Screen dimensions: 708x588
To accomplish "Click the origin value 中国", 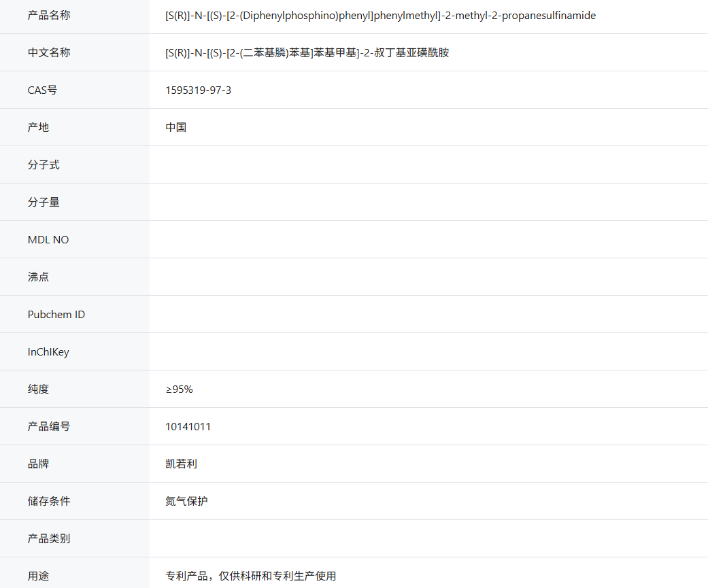I will [175, 127].
